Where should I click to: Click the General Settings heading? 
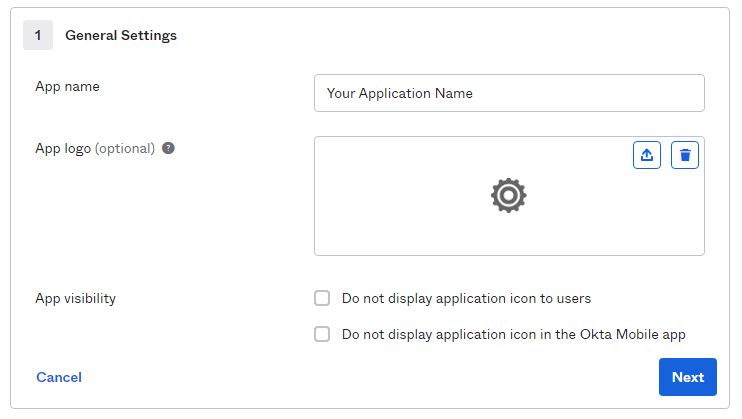click(121, 36)
